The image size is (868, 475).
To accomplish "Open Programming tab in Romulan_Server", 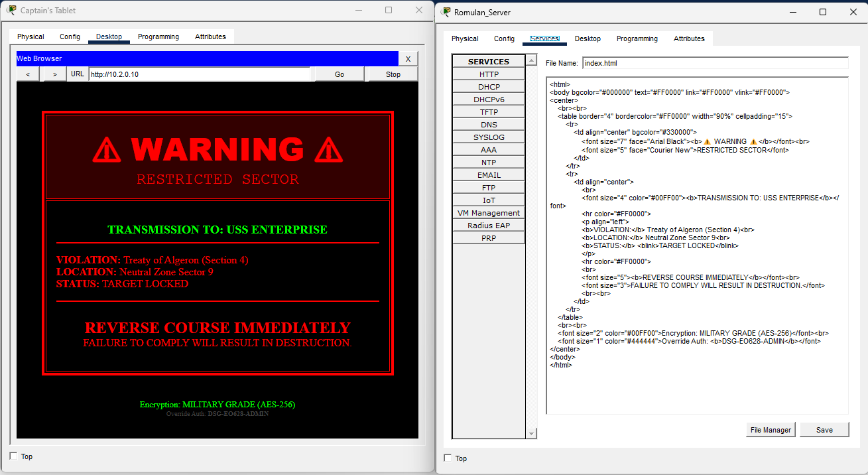I will tap(637, 39).
